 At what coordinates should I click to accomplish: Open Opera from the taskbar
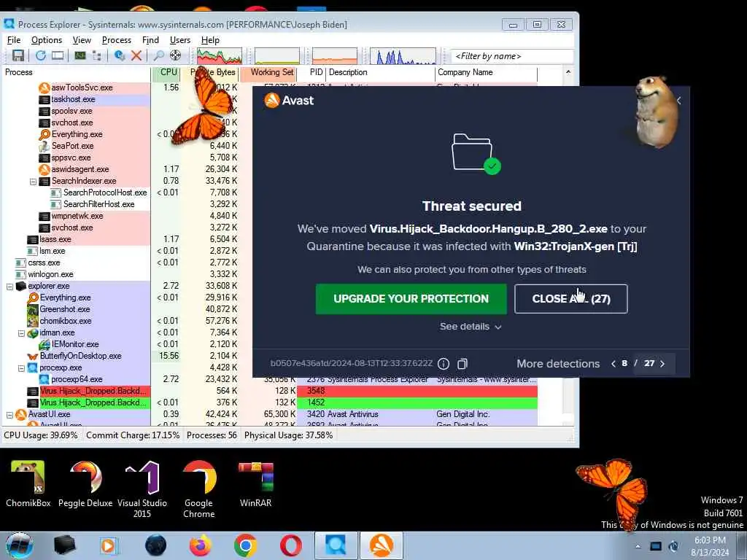pos(290,545)
